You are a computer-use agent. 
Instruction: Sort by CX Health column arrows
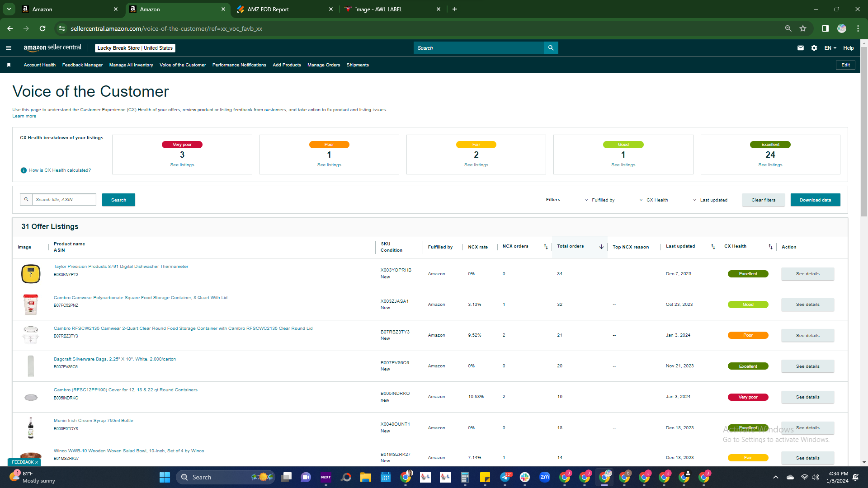pyautogui.click(x=770, y=247)
